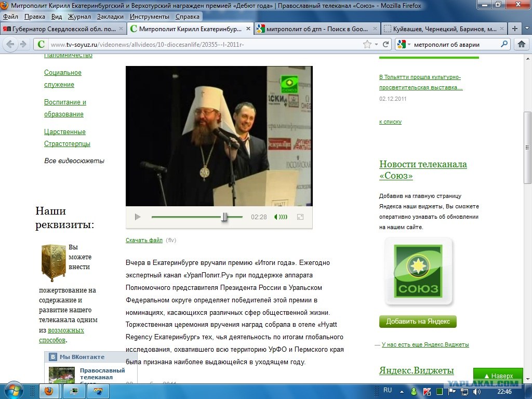This screenshot has width=532, height=399.
Task: Click Все видеосюжеты in sidebar
Action: 74,161
